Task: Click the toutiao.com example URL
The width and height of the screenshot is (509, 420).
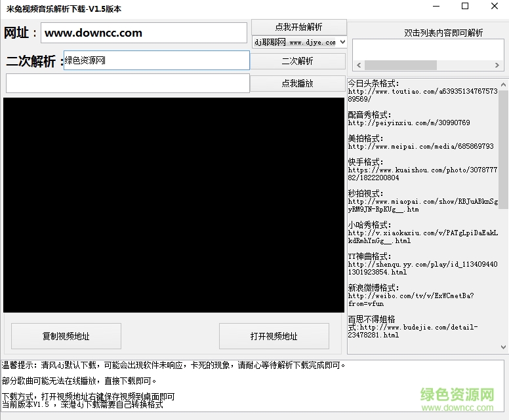Action: (422, 95)
